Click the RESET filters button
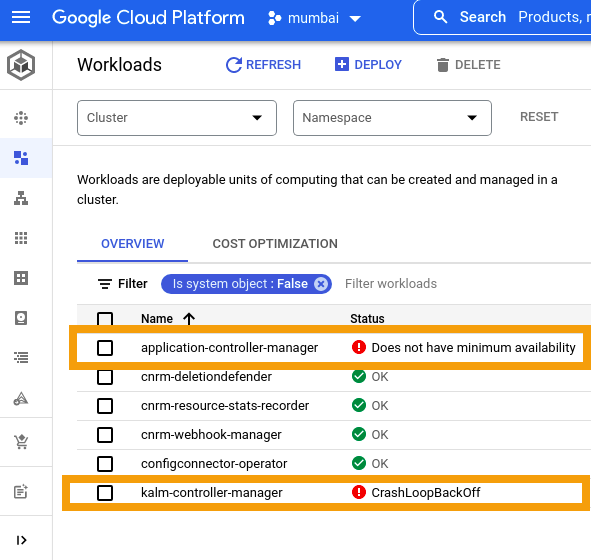 pos(539,117)
